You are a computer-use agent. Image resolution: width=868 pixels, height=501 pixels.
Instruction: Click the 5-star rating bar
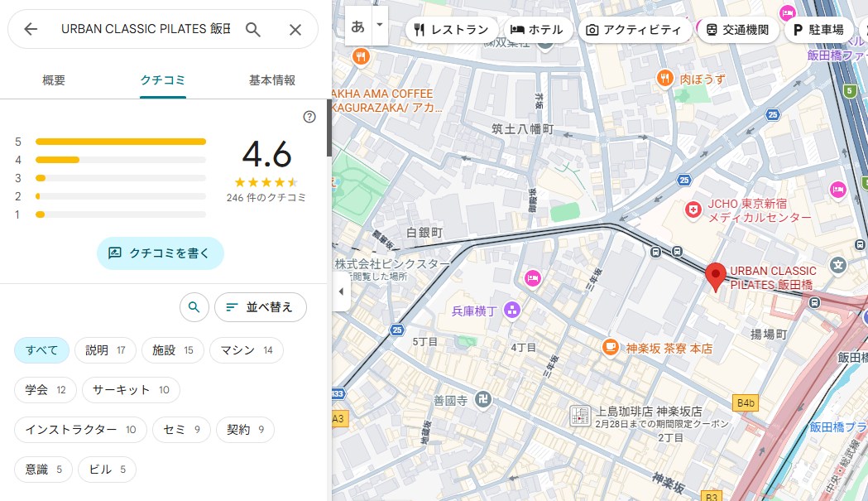click(121, 142)
